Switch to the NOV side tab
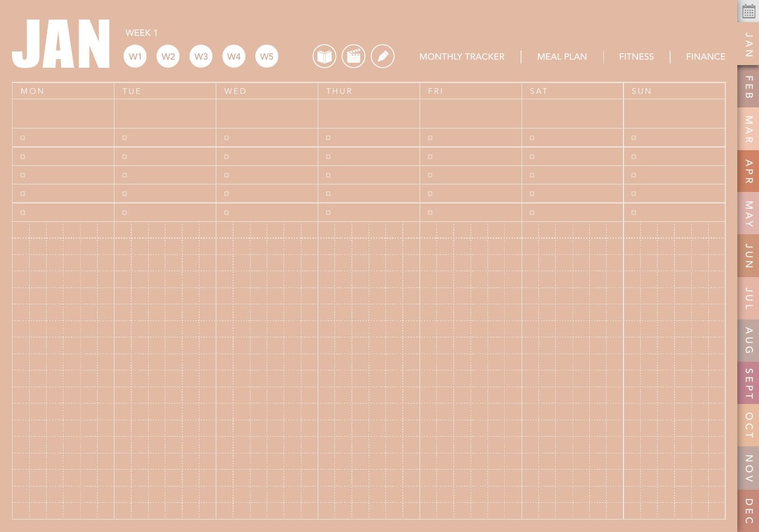This screenshot has height=532, width=759. pos(749,468)
